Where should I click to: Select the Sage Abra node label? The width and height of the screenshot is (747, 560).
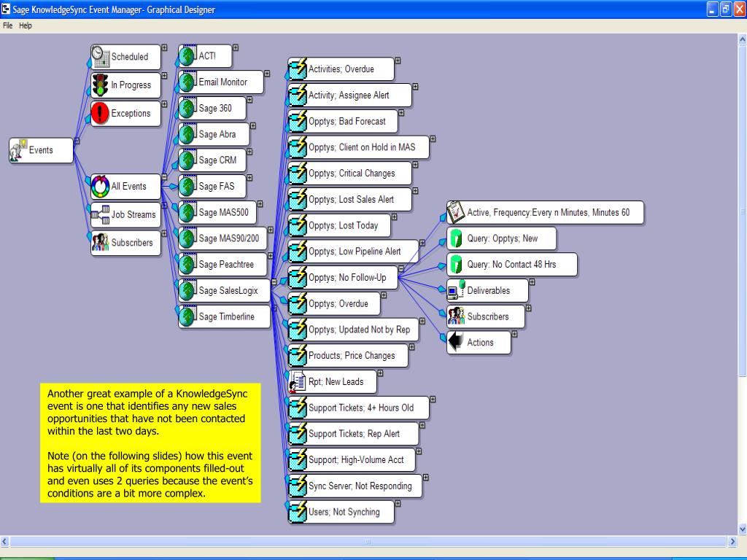(217, 134)
